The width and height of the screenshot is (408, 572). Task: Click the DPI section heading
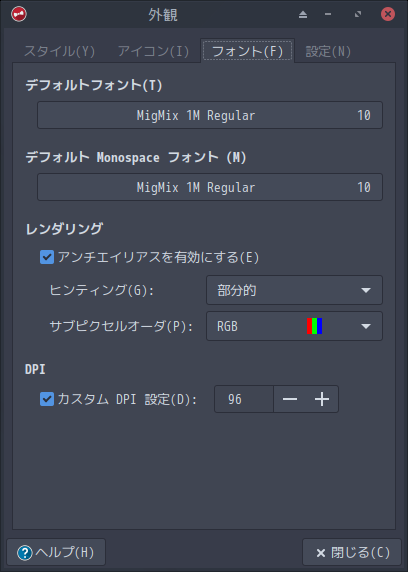[35, 369]
